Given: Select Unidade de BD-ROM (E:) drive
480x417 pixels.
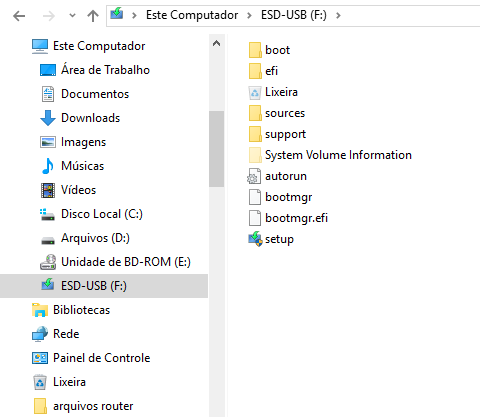Looking at the screenshot, I should 115,262.
